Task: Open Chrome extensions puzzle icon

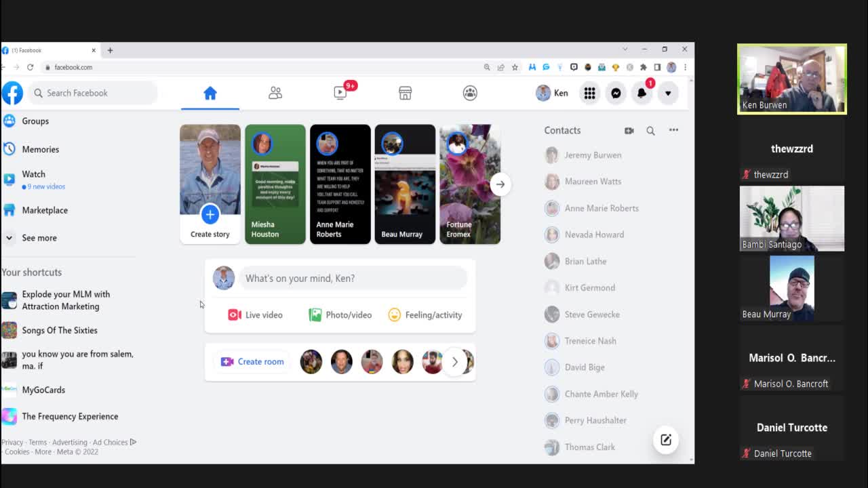Action: [644, 67]
